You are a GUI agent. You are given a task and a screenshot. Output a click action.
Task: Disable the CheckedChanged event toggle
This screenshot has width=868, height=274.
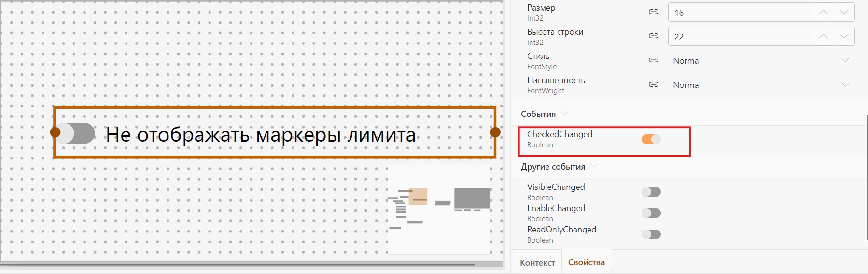point(651,139)
